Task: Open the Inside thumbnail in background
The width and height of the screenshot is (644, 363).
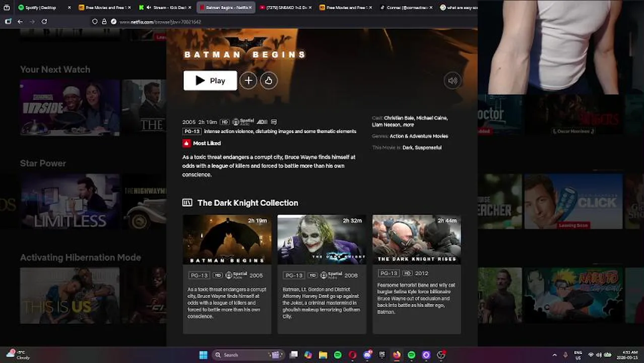Action: tap(70, 107)
